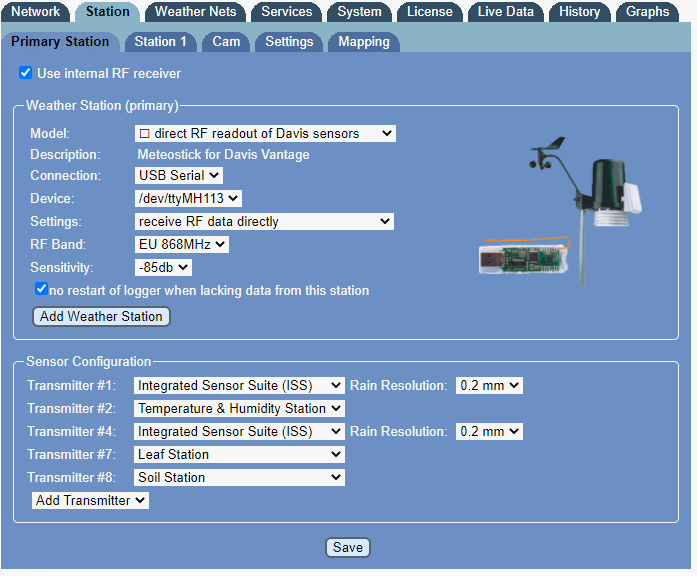Click the Transmitter #7 label
Screen dimensions: 697x576
[x=72, y=455]
